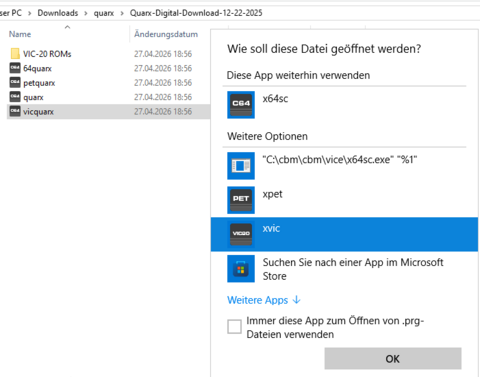Click the petquarx file icon
Screen dimensions: 480x377
tap(15, 82)
